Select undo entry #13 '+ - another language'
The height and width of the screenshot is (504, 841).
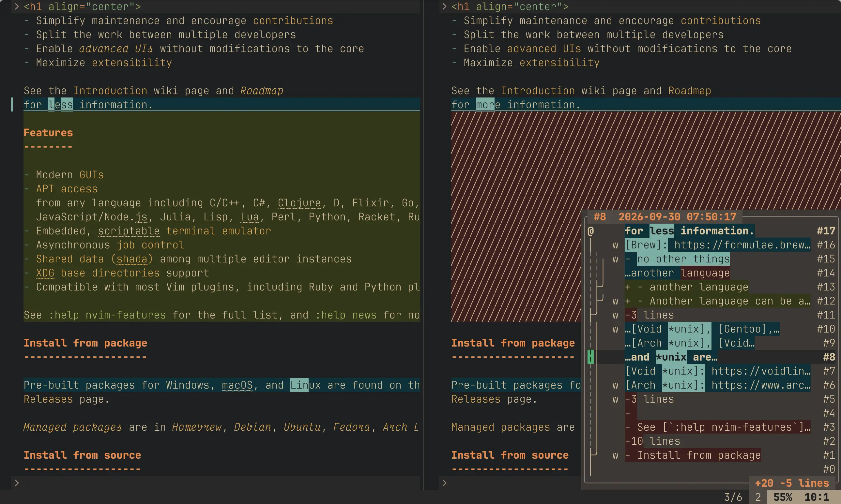pos(711,287)
